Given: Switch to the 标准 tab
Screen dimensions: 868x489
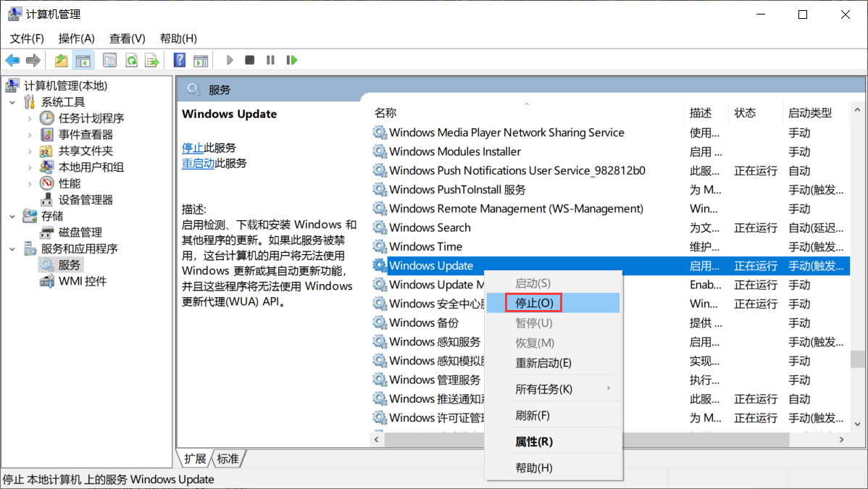Looking at the screenshot, I should 228,459.
